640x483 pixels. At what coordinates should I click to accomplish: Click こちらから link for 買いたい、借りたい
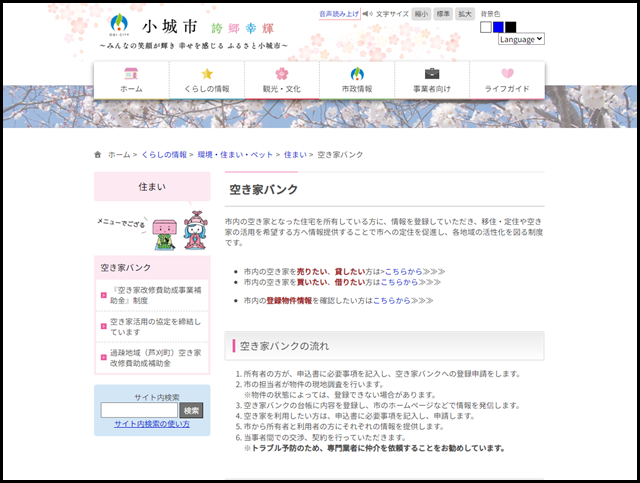click(x=399, y=282)
